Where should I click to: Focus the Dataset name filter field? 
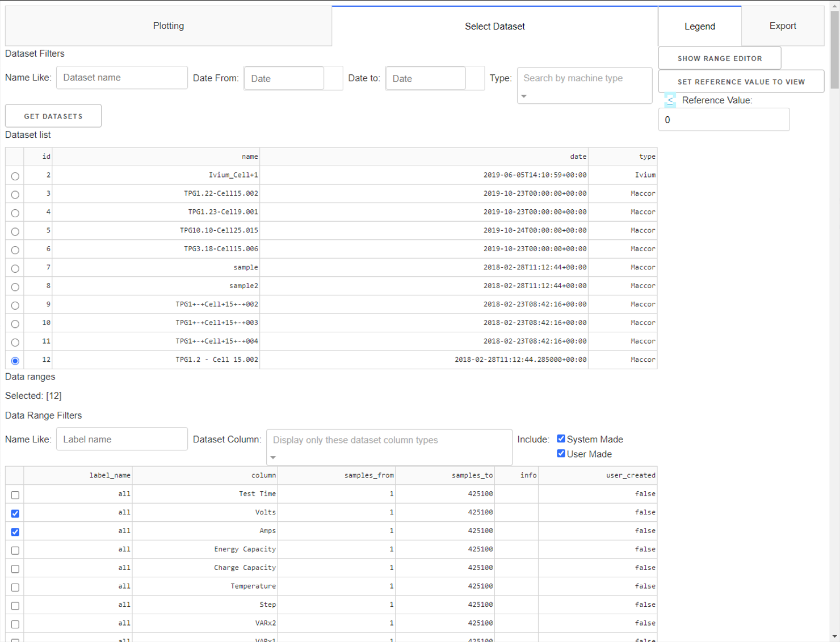tap(122, 78)
